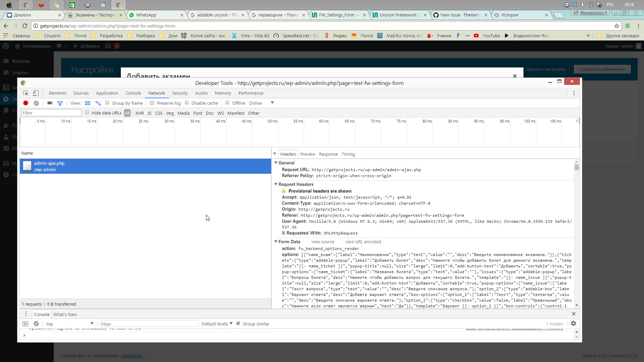Screen dimensions: 644x362
Task: Open the Unyson sidebar menu item
Action: point(20,72)
